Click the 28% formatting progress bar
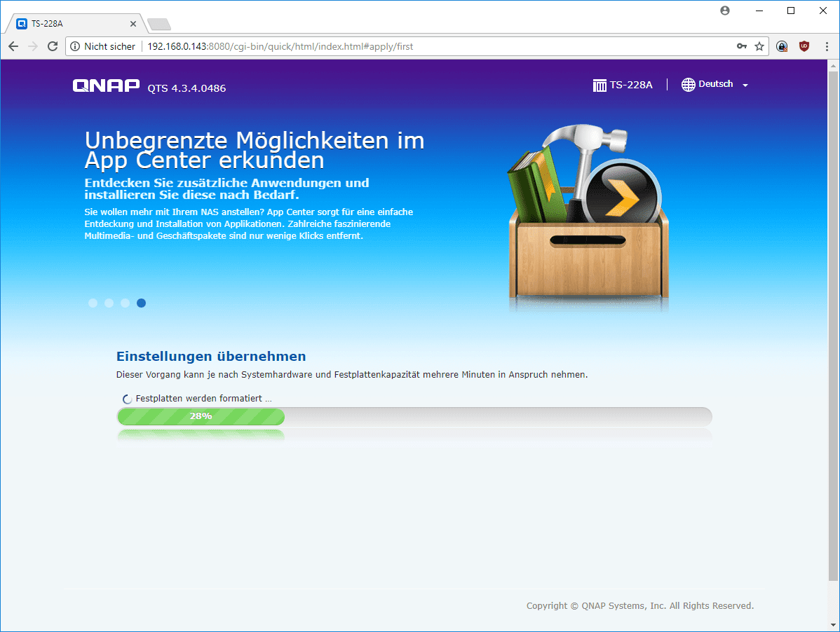Viewport: 840px width, 632px height. pyautogui.click(x=414, y=416)
